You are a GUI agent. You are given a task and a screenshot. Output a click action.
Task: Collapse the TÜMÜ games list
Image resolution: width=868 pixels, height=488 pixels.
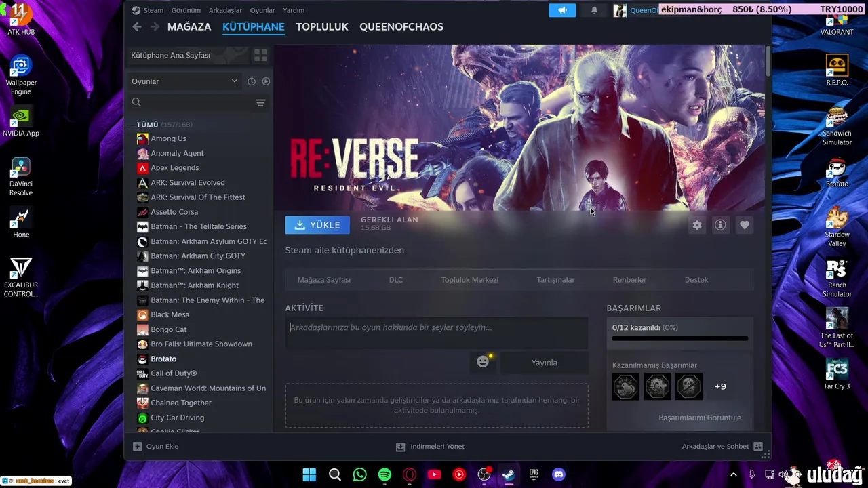(132, 125)
